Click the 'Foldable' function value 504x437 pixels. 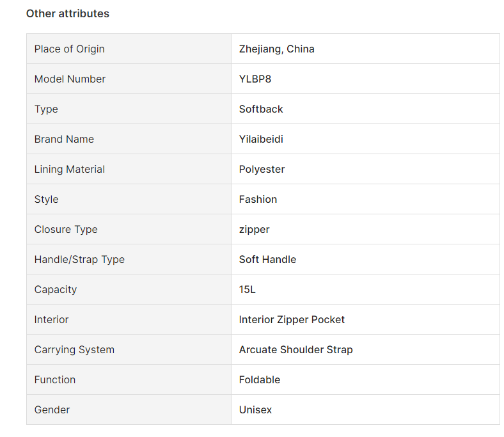pyautogui.click(x=260, y=380)
